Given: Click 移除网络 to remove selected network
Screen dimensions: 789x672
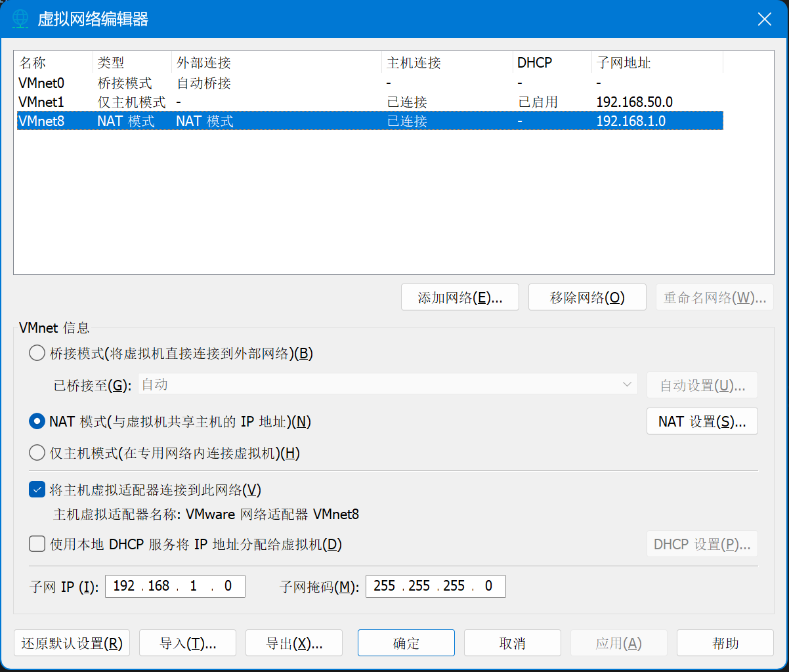Looking at the screenshot, I should (x=587, y=297).
